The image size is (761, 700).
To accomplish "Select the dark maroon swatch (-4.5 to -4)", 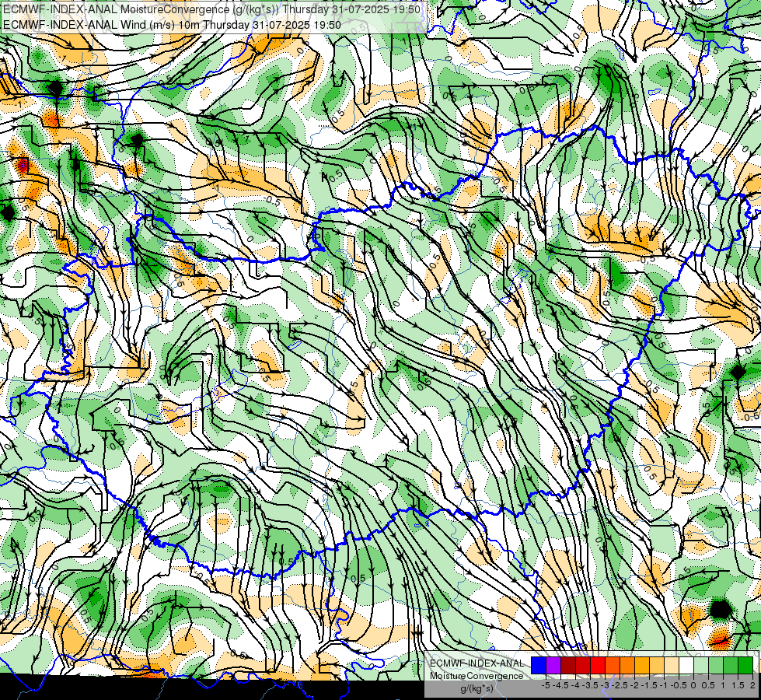I will click(x=568, y=666).
